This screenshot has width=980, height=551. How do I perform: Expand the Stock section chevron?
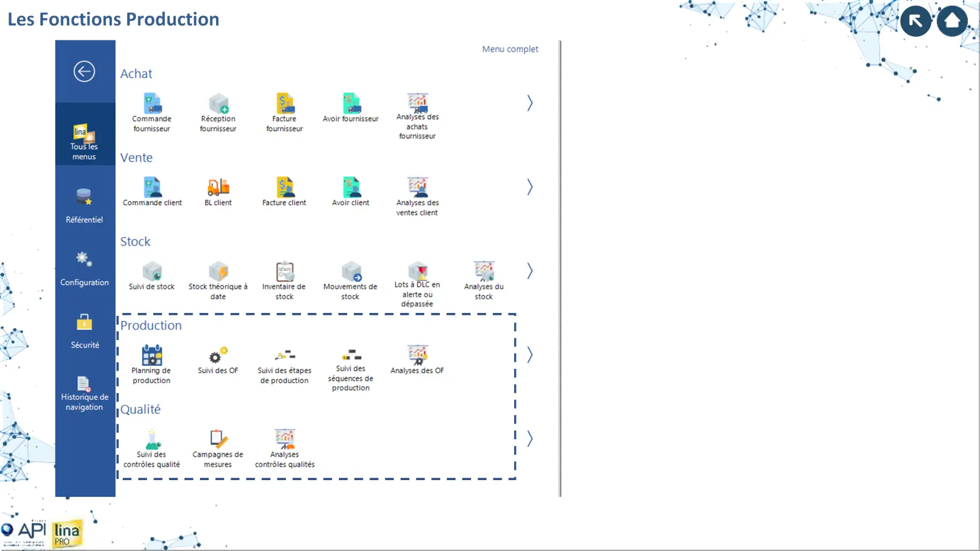(529, 271)
